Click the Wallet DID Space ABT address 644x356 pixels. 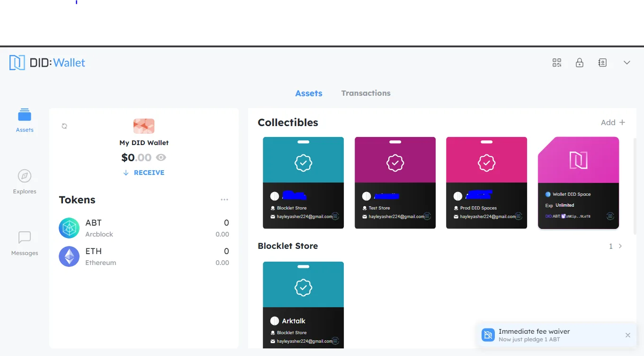pos(568,216)
